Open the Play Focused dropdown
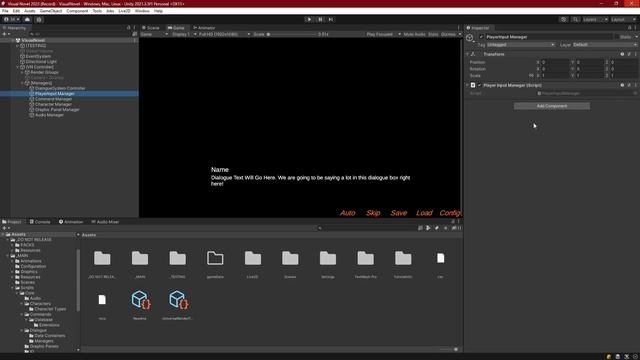The height and width of the screenshot is (360, 640). tap(383, 34)
